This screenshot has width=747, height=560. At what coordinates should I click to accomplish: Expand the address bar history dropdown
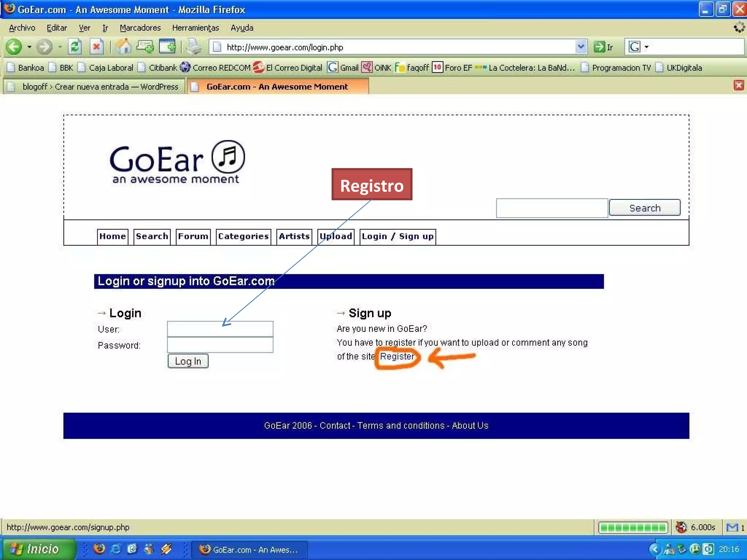[581, 47]
